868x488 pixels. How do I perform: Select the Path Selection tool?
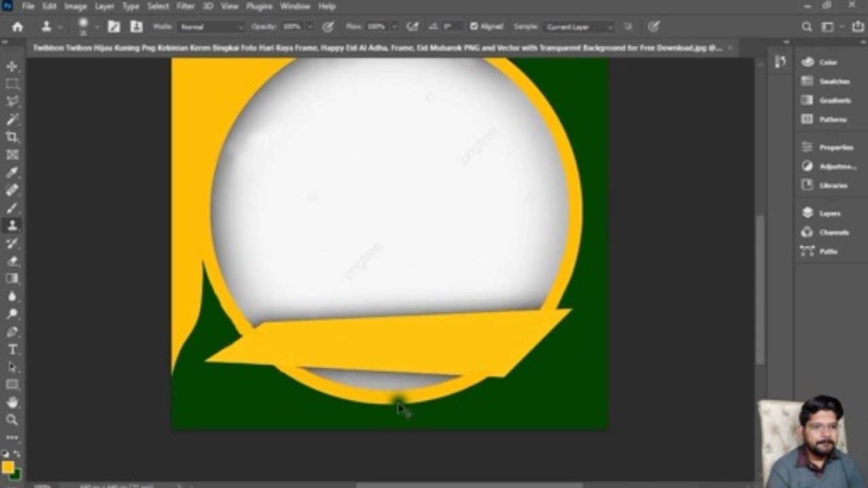coord(12,367)
